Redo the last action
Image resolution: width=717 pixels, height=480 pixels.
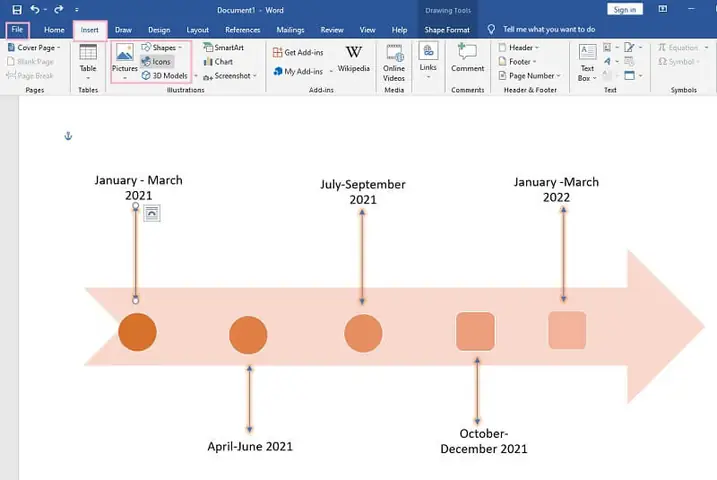point(59,9)
